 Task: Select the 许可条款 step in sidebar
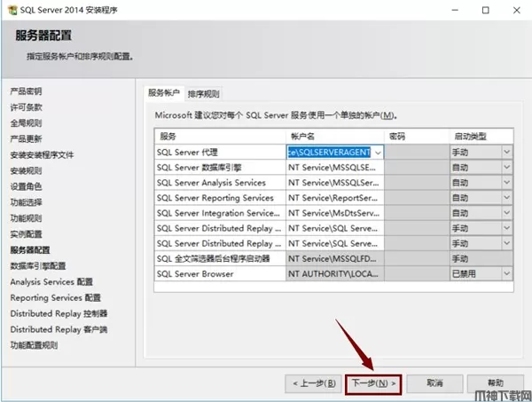[x=26, y=107]
